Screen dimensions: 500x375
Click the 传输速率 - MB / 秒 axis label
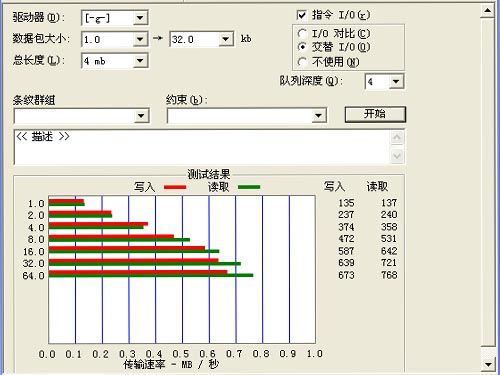[x=171, y=365]
